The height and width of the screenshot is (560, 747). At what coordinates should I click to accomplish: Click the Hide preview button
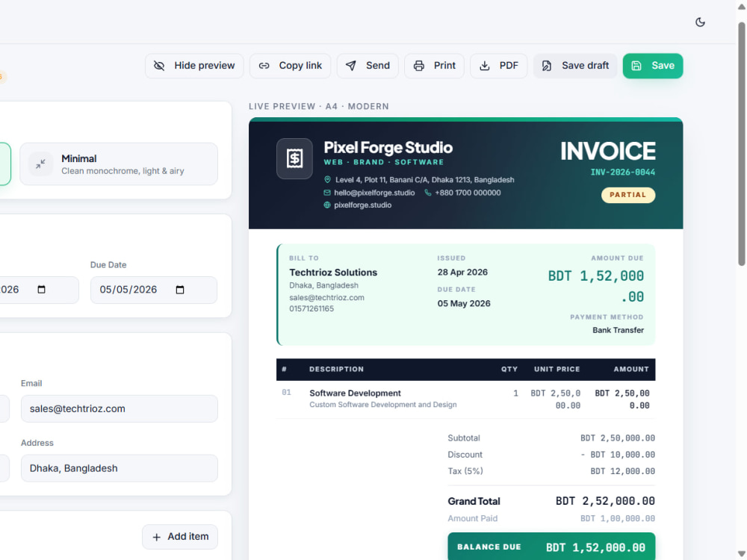pyautogui.click(x=194, y=66)
